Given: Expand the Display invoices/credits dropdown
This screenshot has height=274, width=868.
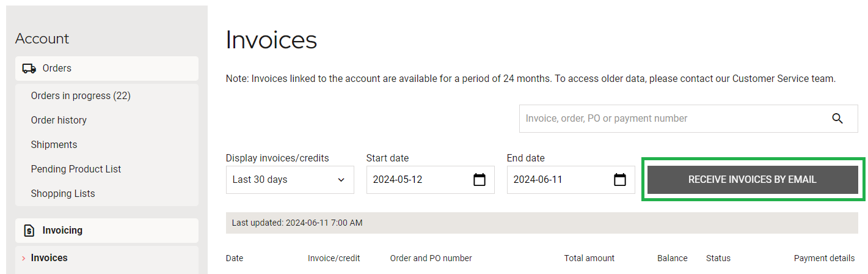Looking at the screenshot, I should tap(290, 180).
